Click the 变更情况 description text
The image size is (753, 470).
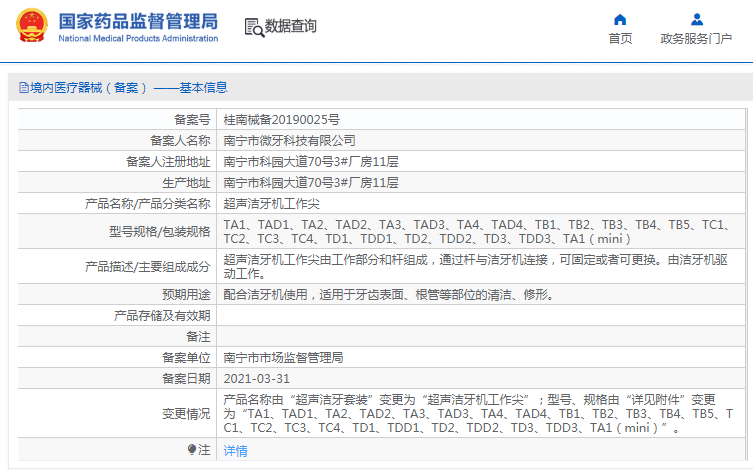pos(478,413)
